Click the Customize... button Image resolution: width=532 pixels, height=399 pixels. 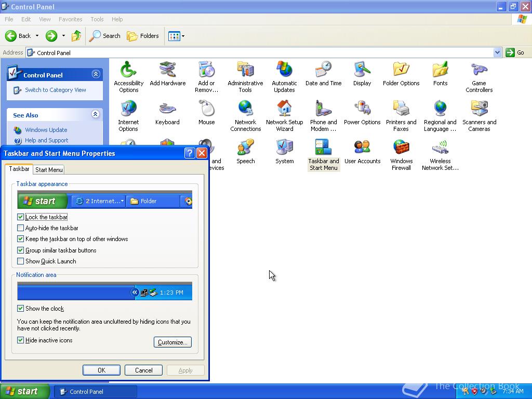[172, 342]
